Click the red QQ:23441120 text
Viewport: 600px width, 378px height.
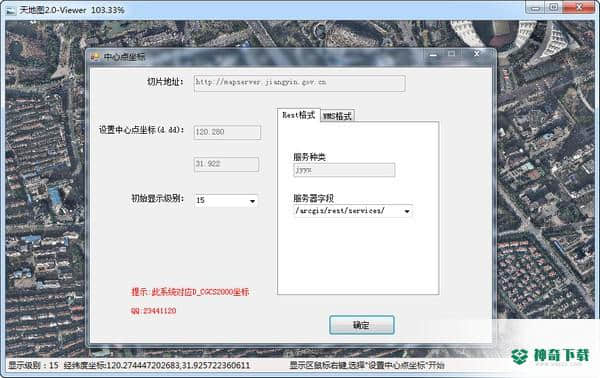(x=153, y=311)
